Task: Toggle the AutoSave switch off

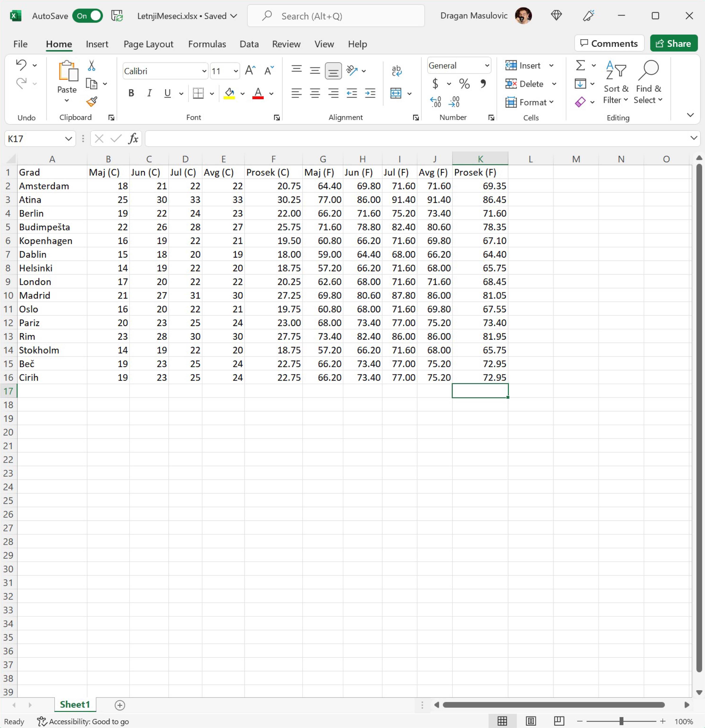Action: 88,16
